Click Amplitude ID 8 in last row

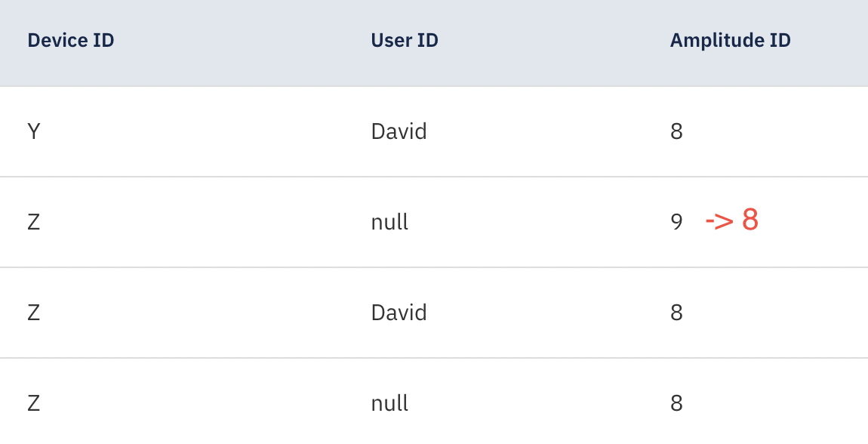pos(676,403)
